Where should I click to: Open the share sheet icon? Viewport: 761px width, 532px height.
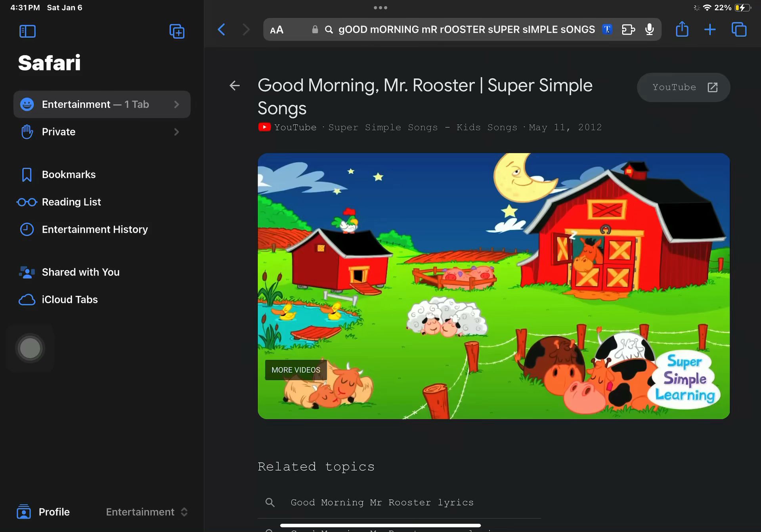click(682, 29)
